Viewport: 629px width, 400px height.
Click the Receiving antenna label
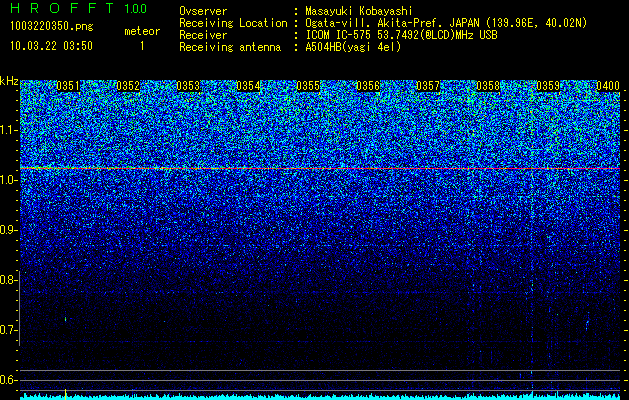point(230,47)
